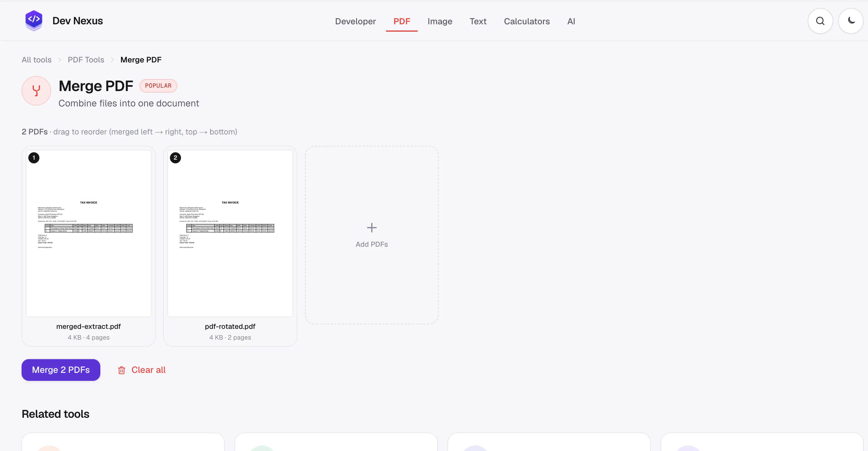Viewport: 868px width, 451px height.
Task: Click the Dev Nexus brand name
Action: pyautogui.click(x=78, y=21)
